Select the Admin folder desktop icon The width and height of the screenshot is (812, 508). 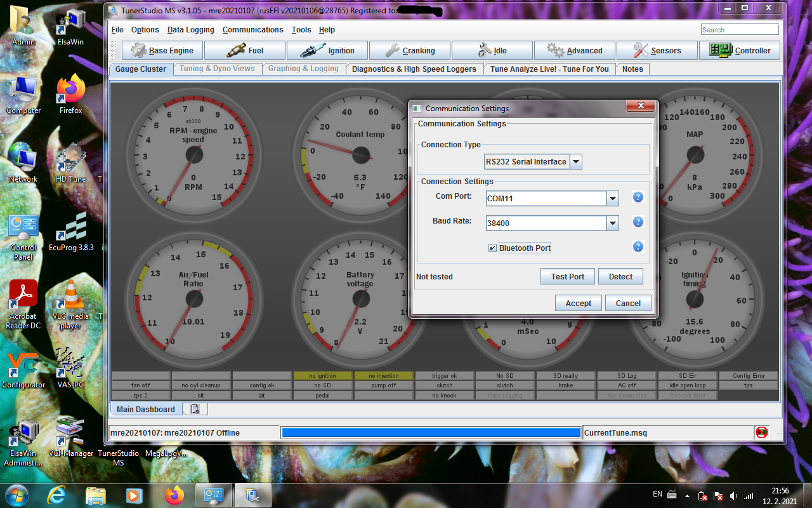23,27
